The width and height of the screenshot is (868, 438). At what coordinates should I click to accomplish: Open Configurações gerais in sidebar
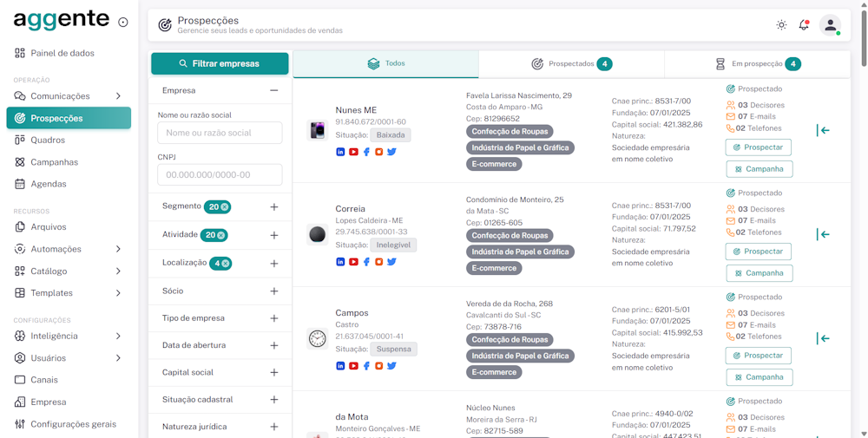[x=69, y=424]
